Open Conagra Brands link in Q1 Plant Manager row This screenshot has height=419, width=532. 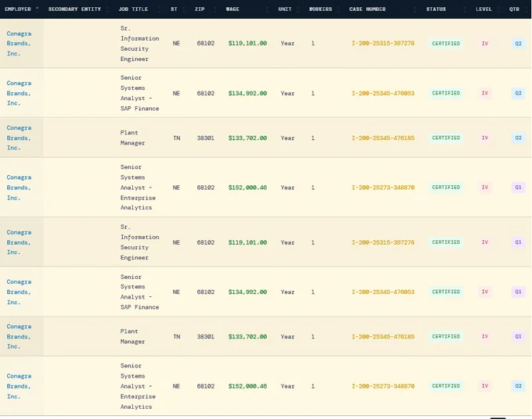point(19,336)
